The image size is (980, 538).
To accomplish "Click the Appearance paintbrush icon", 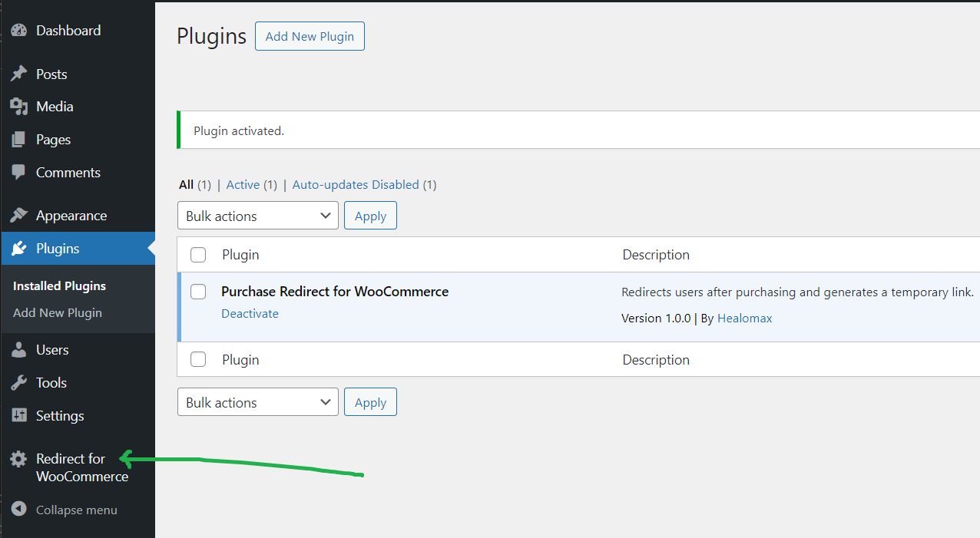I will click(18, 216).
